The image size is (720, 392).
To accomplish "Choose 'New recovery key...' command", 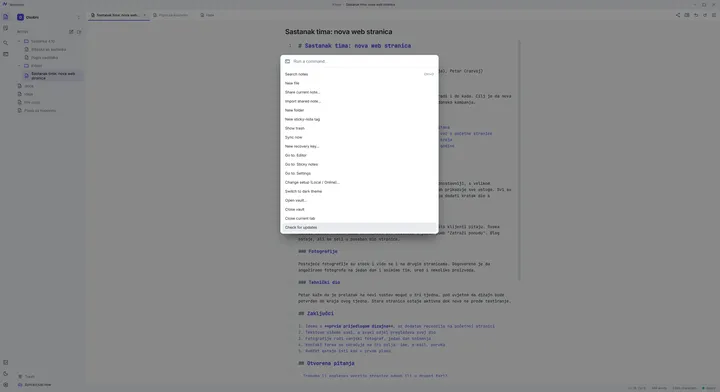I will (359, 146).
